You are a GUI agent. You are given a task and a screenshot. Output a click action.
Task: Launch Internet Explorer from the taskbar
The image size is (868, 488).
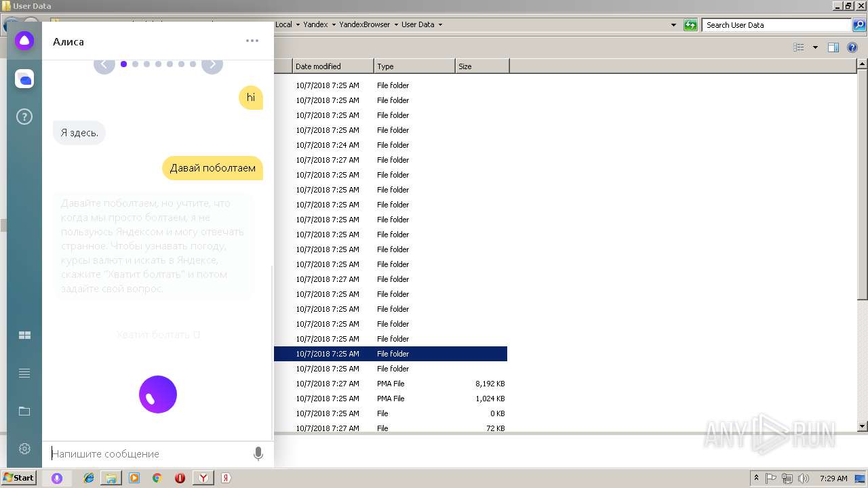tap(89, 478)
